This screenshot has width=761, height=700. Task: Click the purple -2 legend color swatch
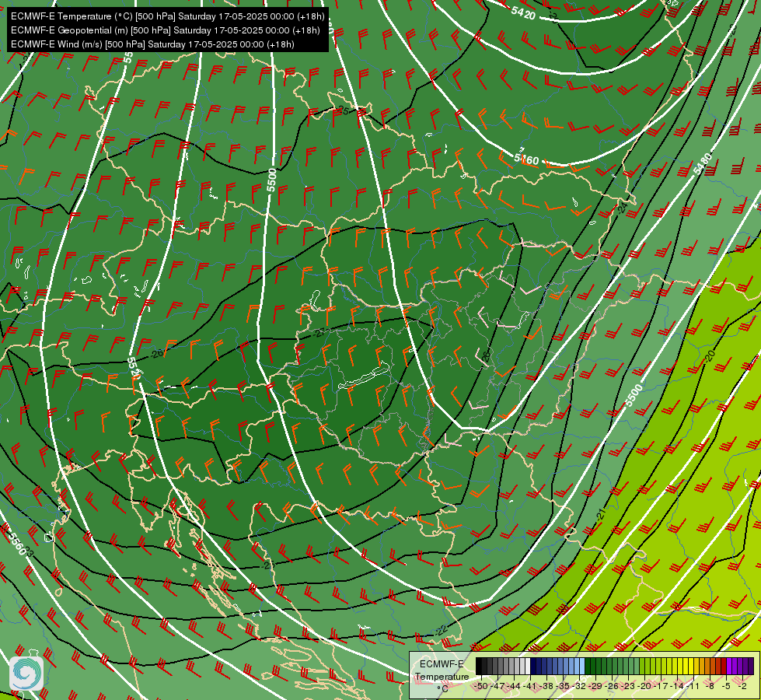752,666
